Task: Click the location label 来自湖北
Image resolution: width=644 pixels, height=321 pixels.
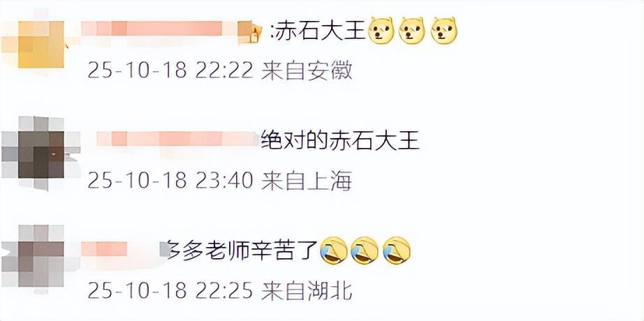Action: tap(307, 291)
